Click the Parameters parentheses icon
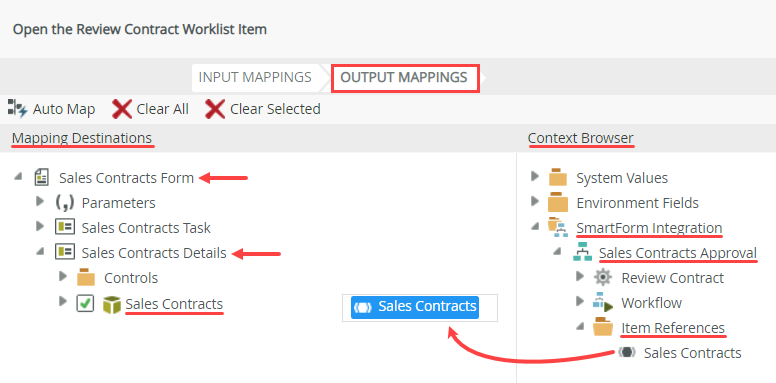The height and width of the screenshot is (383, 776). pos(65,203)
